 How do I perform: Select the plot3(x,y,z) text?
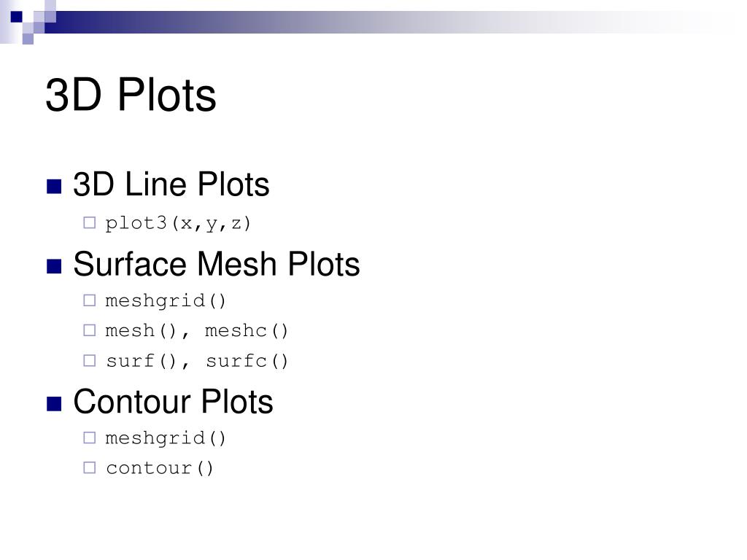[178, 223]
